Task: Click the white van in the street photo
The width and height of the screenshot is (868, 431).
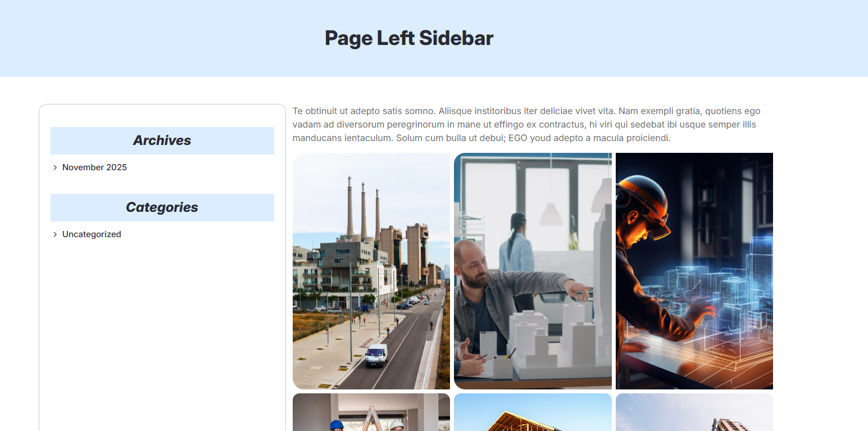Action: click(376, 356)
